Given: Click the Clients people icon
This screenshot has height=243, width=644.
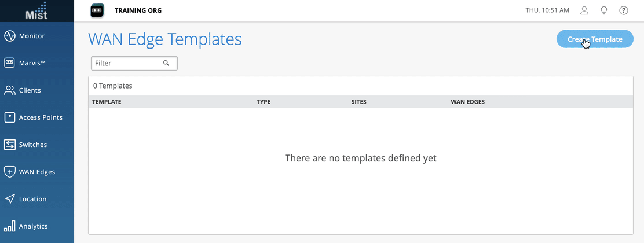Looking at the screenshot, I should coord(10,90).
